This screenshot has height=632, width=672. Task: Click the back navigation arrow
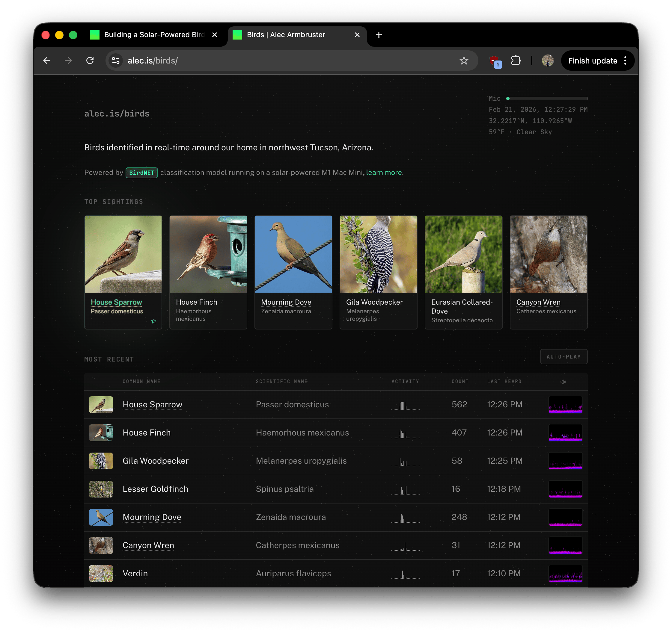click(47, 61)
